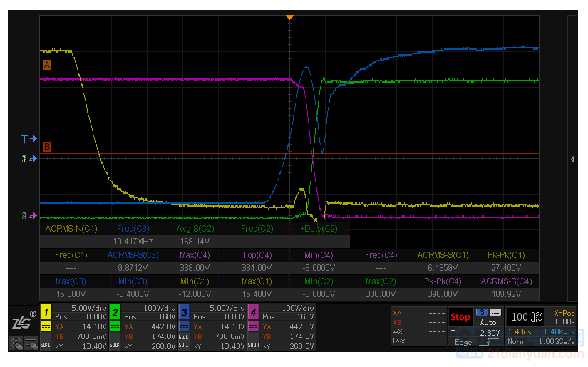Toggle purple channel 4 badge
588x367 pixels.
tap(253, 312)
